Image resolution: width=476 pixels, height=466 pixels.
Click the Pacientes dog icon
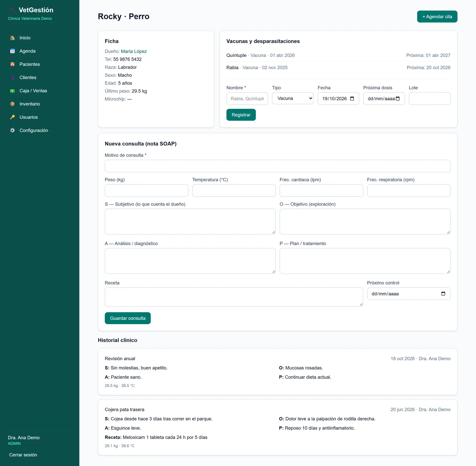[x=12, y=64]
